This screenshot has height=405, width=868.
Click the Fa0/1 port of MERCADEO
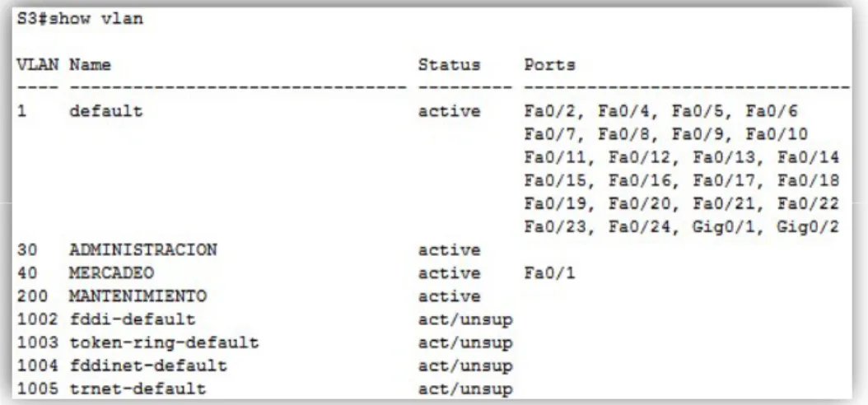point(549,273)
